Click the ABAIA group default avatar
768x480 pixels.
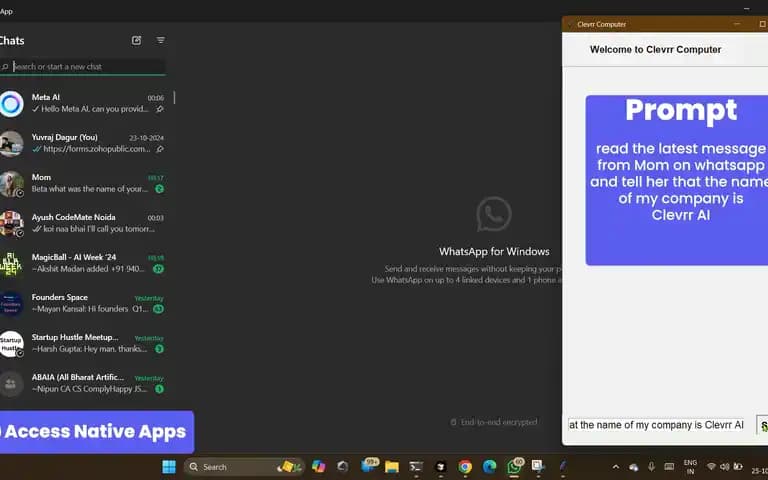click(x=11, y=384)
